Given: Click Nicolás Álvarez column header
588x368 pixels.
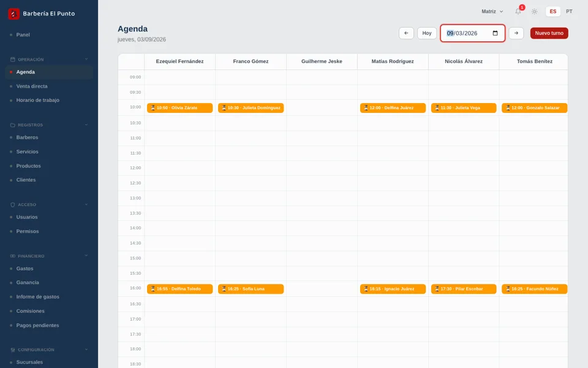Looking at the screenshot, I should click(464, 61).
